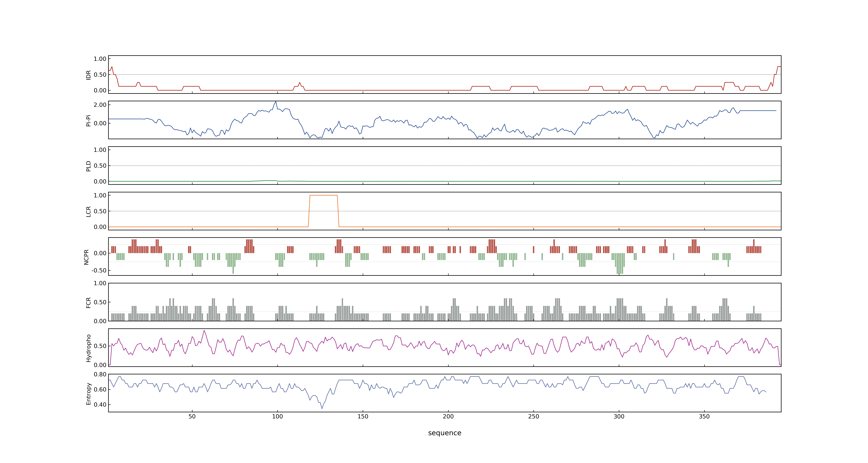Click the -0.50 tick of NCPR panel
The image size is (868, 463).
pos(99,271)
